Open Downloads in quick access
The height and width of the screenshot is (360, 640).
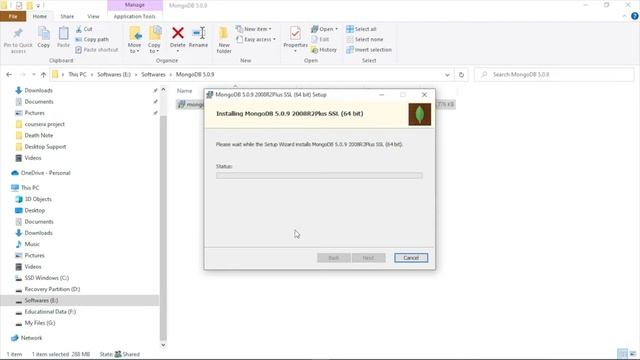[x=38, y=90]
